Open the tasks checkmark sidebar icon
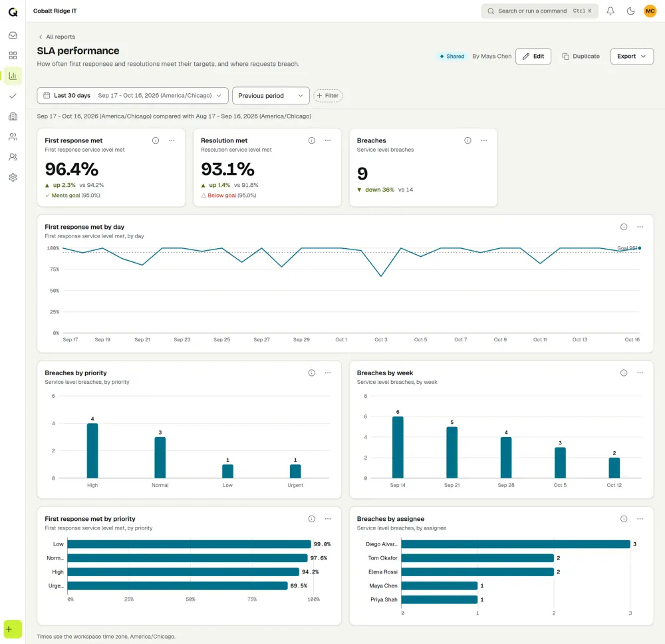This screenshot has height=644, width=665. point(13,96)
